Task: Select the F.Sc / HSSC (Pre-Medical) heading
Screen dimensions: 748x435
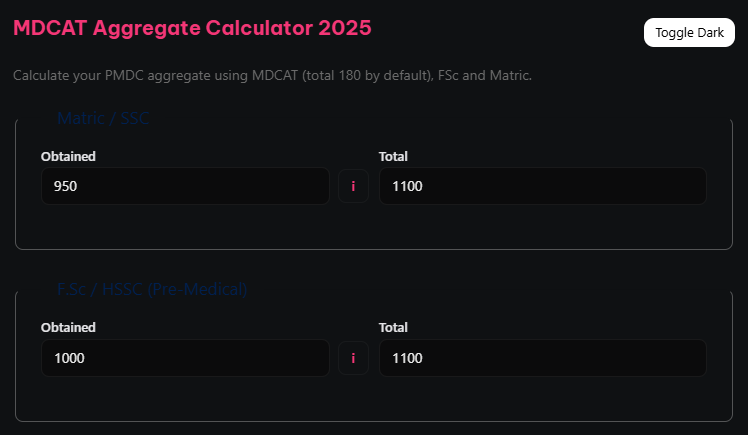Action: tap(152, 290)
